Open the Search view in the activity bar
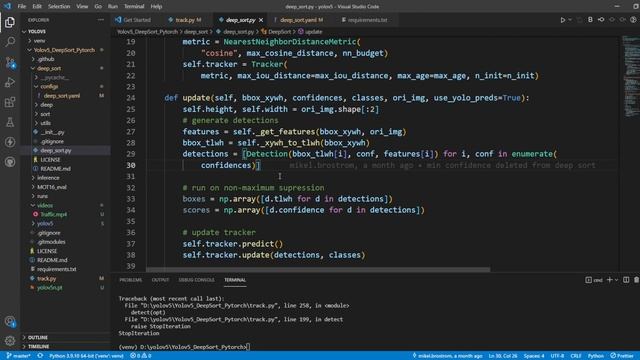Screen dimensions: 640x360 10,42
